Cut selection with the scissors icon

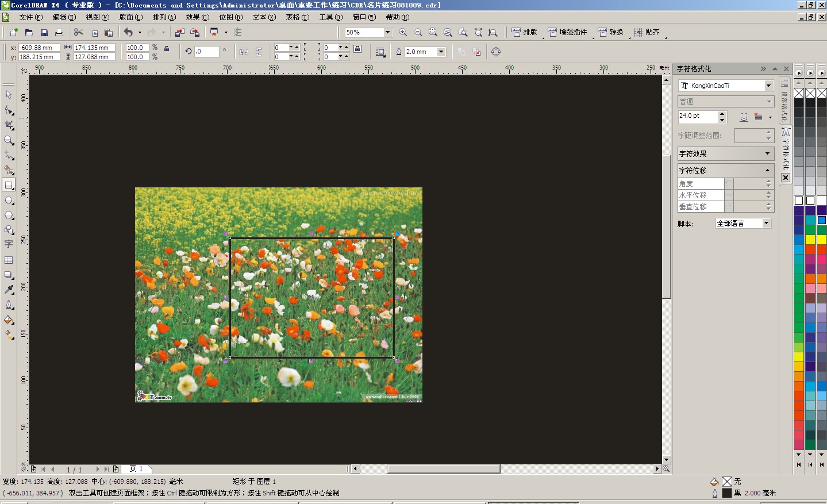point(79,33)
